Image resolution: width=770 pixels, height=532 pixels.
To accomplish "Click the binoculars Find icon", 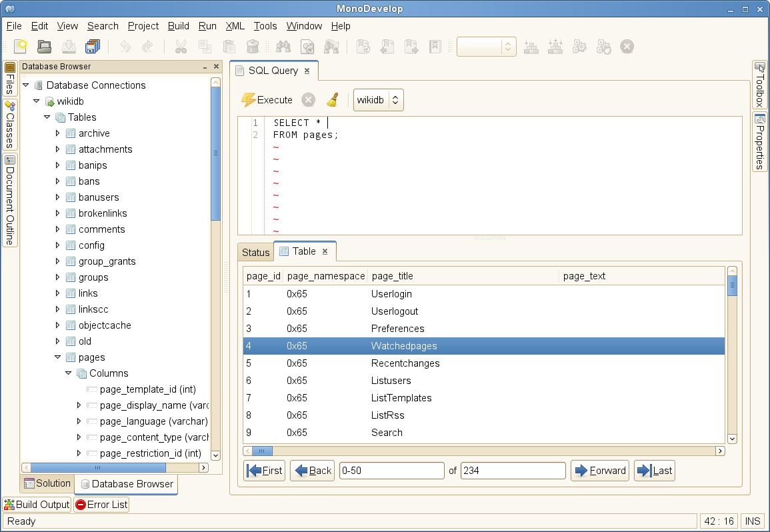I will click(283, 47).
